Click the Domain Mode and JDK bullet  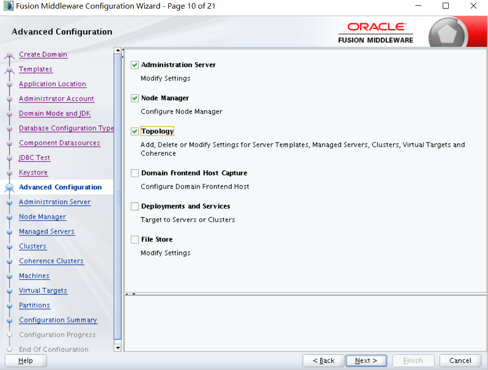pos(9,114)
